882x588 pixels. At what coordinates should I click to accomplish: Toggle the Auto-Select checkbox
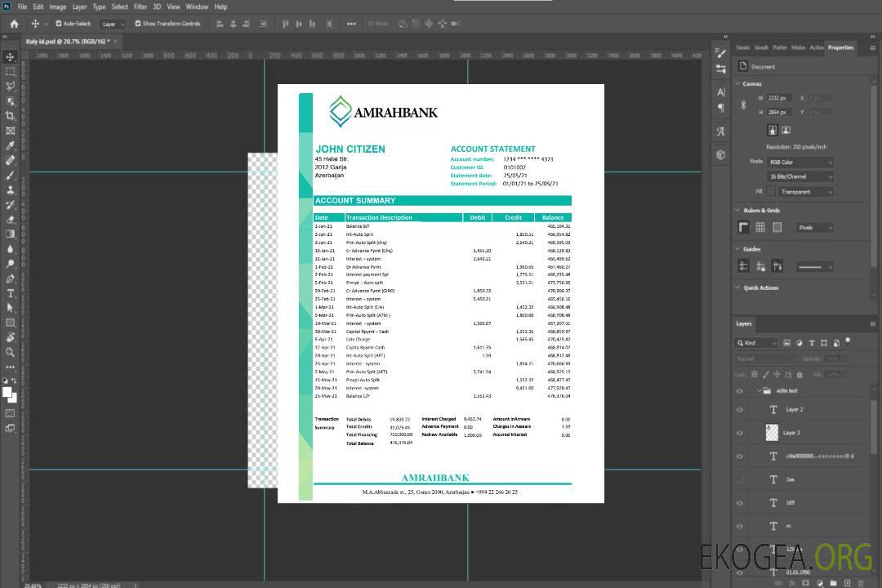(59, 24)
